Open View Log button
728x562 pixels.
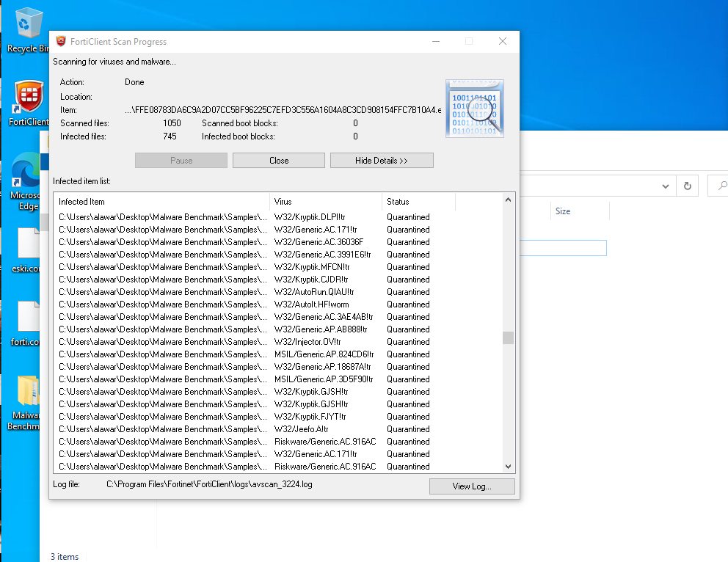472,486
